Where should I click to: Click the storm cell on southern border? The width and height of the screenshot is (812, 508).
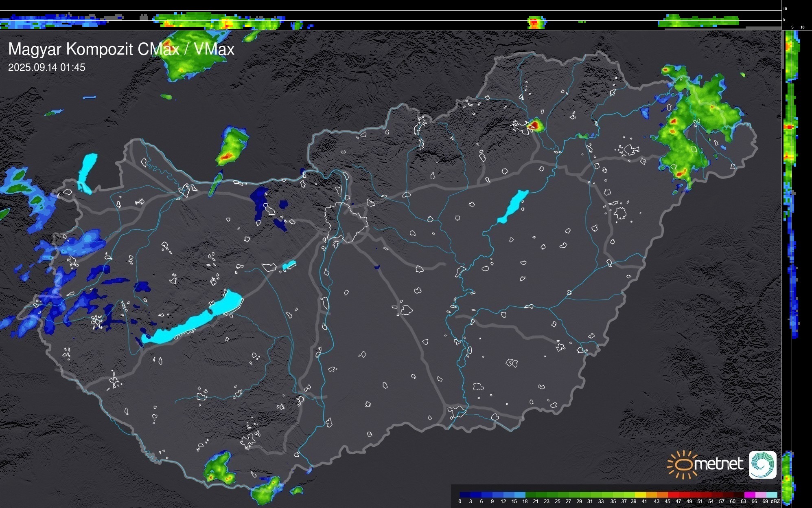[220, 468]
